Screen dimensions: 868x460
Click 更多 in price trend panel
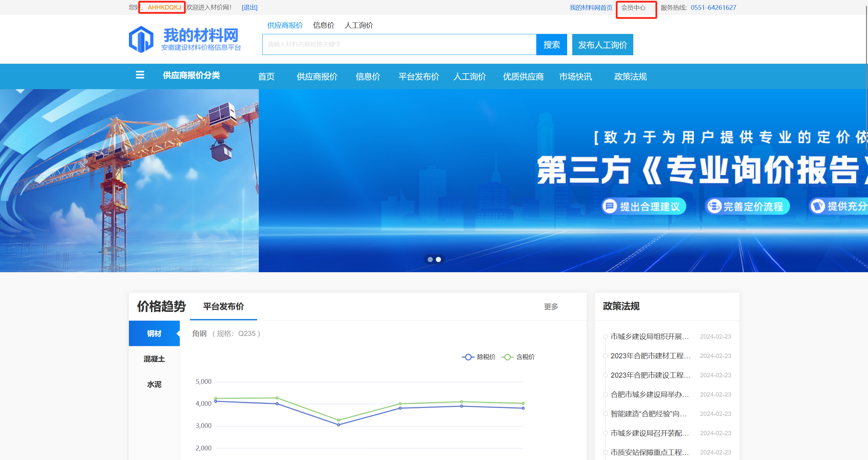pos(551,307)
